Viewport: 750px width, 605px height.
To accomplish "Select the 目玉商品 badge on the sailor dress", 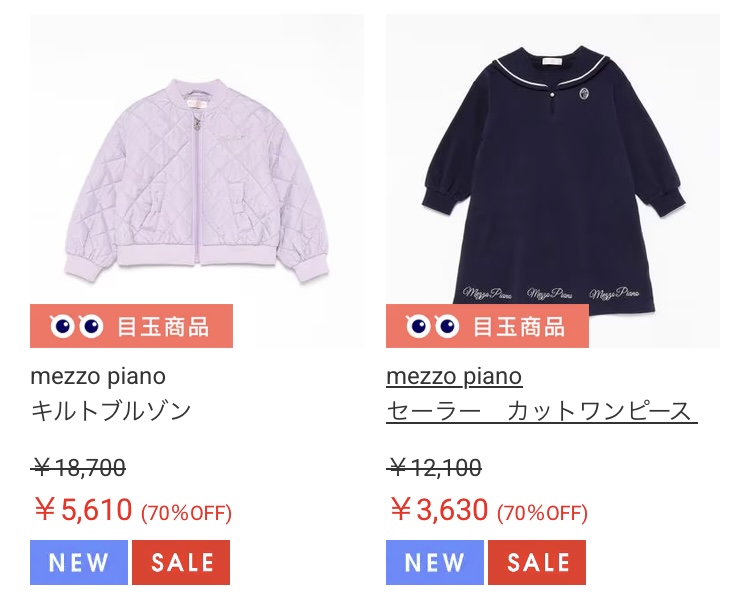I will 487,326.
